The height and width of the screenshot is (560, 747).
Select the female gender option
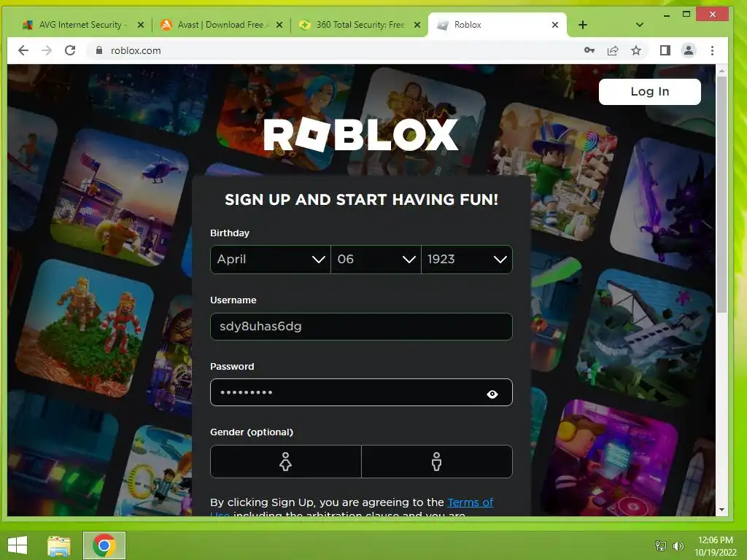pos(285,462)
